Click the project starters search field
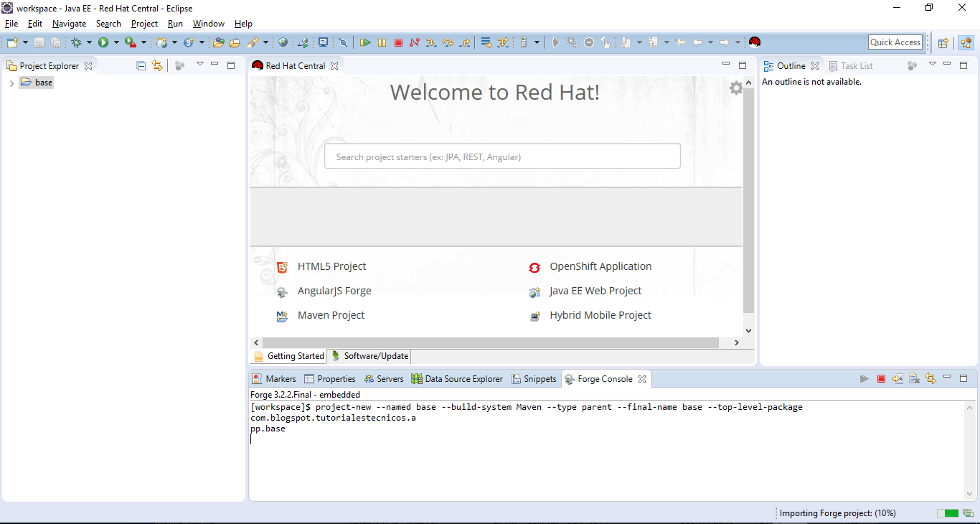Screen dimensions: 980x524 click(502, 156)
